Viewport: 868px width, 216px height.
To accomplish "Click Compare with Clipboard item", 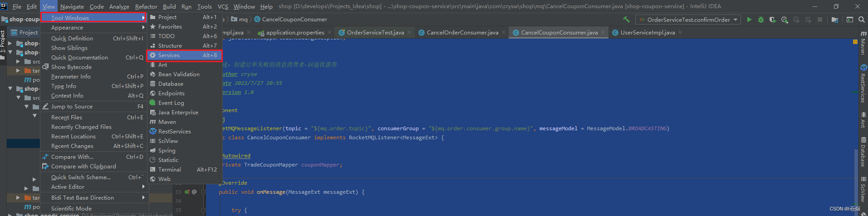I will [93, 167].
